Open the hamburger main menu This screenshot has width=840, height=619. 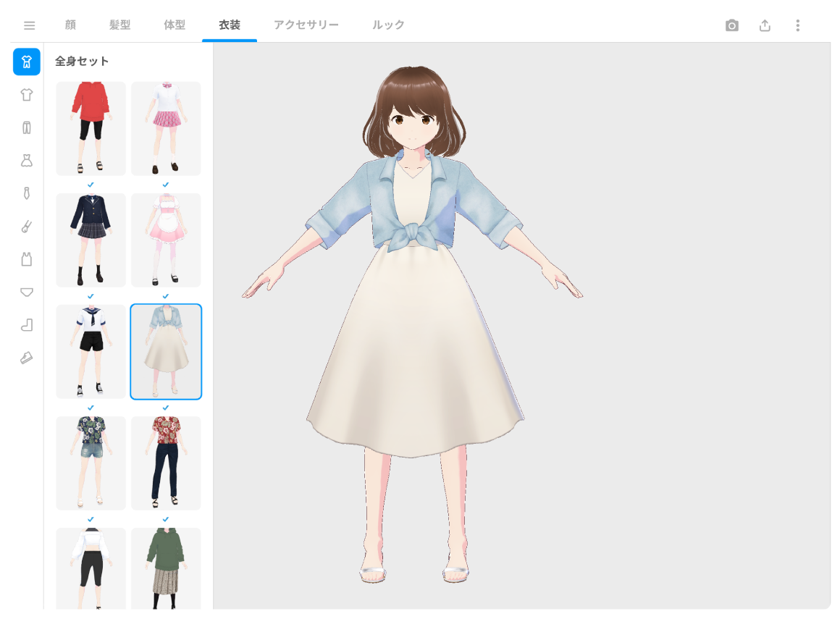30,25
